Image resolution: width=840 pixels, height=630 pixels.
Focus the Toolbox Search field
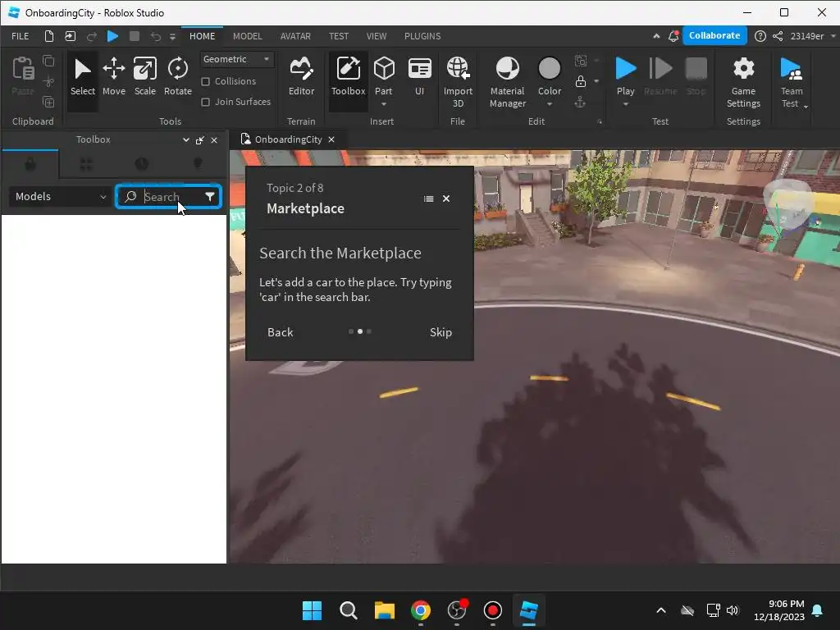click(171, 197)
